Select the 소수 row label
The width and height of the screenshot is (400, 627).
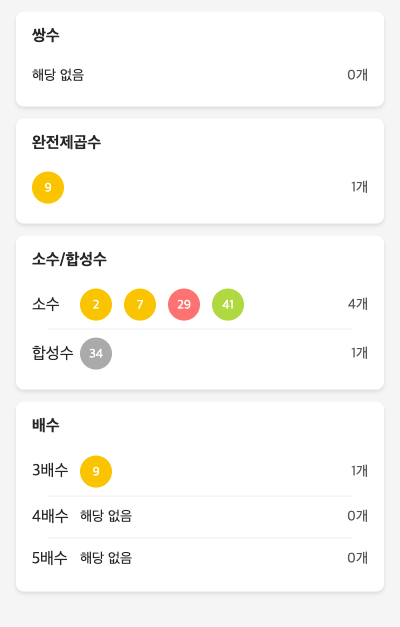[x=46, y=304]
